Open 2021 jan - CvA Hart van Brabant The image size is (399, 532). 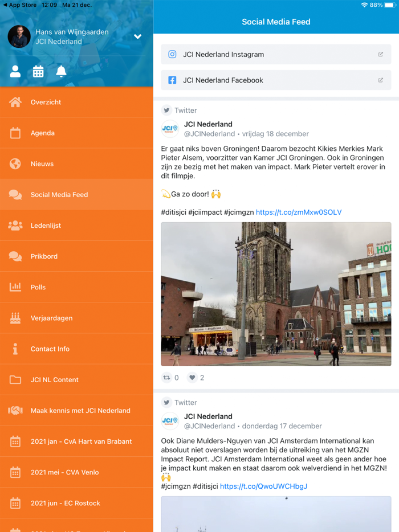click(x=76, y=442)
